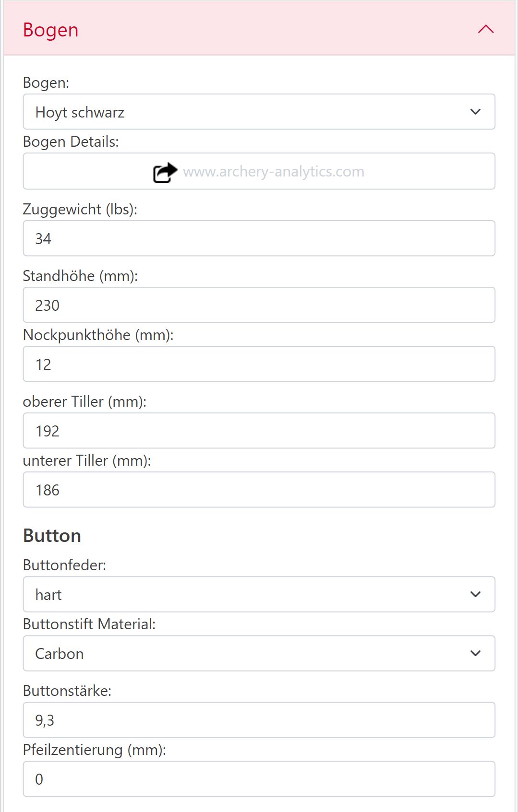Edit the oberer Tiller value 192
This screenshot has width=518, height=812.
pos(259,431)
